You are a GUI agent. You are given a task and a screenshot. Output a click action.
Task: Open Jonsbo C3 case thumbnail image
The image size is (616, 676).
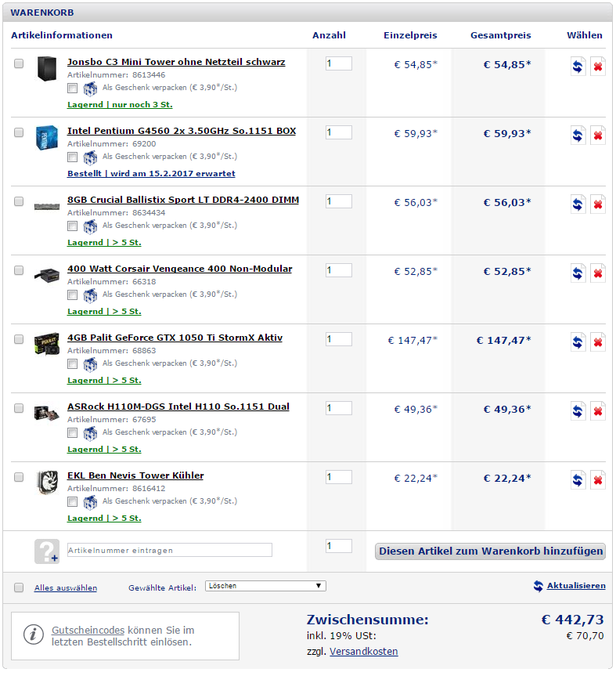tap(46, 68)
